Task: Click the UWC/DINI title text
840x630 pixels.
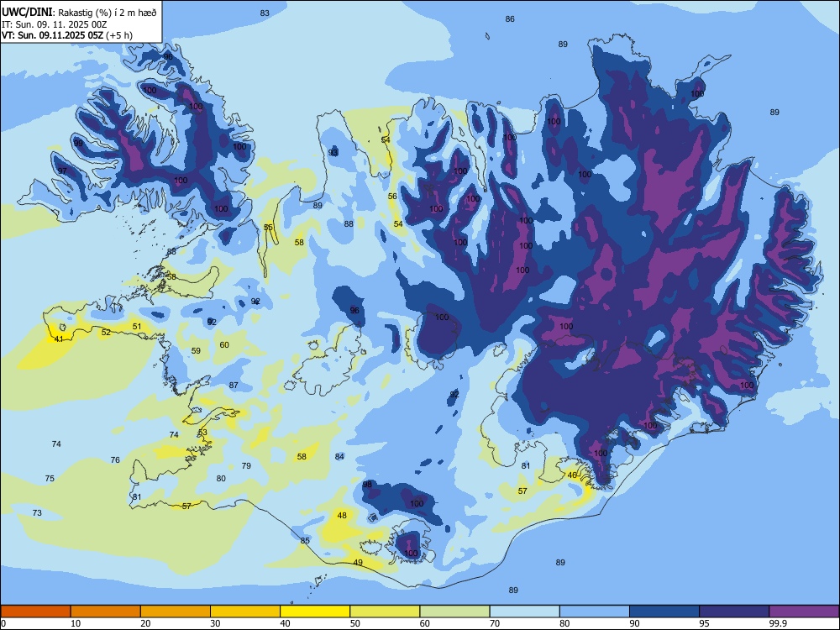Action: click(x=27, y=13)
